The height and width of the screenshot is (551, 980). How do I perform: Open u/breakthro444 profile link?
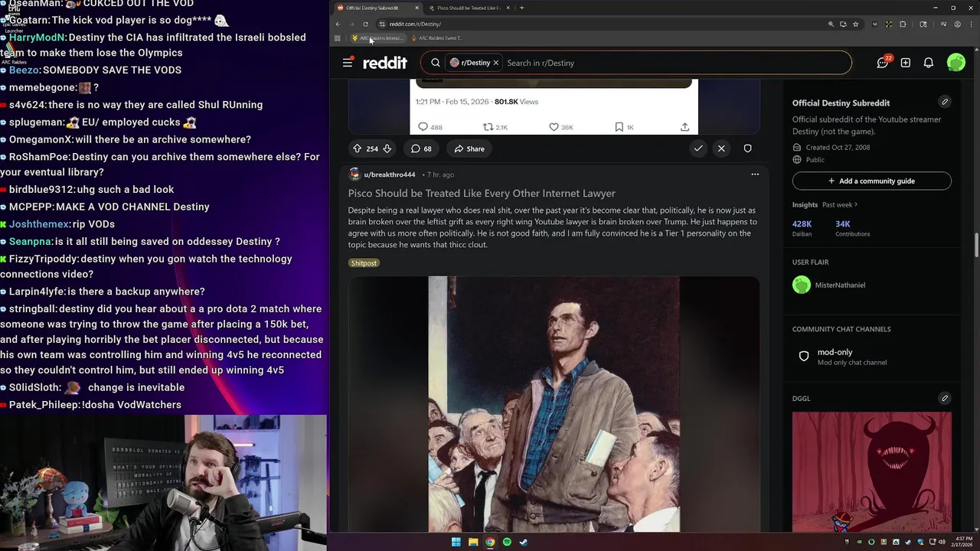390,174
